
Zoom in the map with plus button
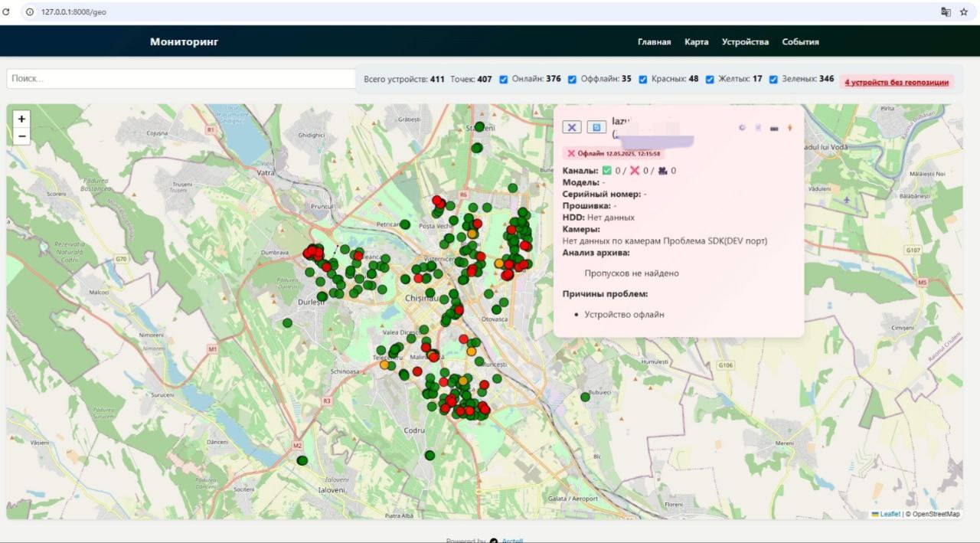pos(21,119)
